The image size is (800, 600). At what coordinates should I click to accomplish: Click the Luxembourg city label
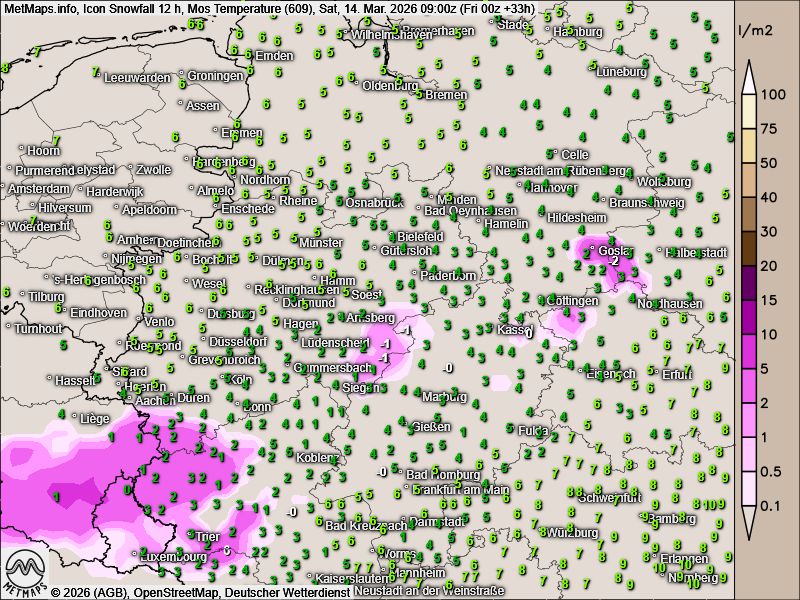[150, 556]
